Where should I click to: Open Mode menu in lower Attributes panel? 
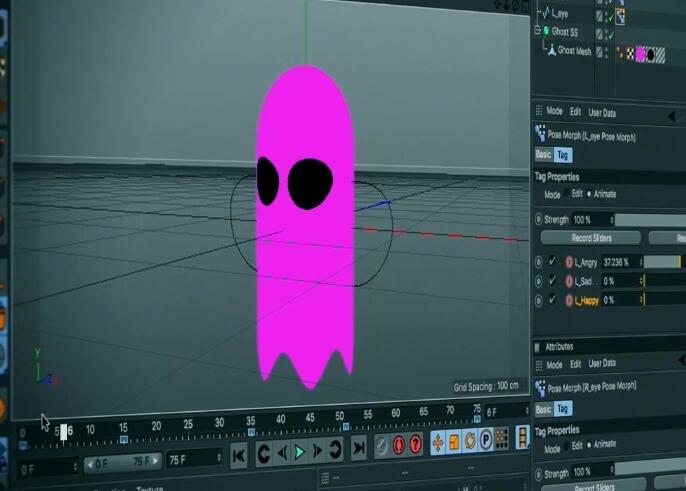point(554,365)
